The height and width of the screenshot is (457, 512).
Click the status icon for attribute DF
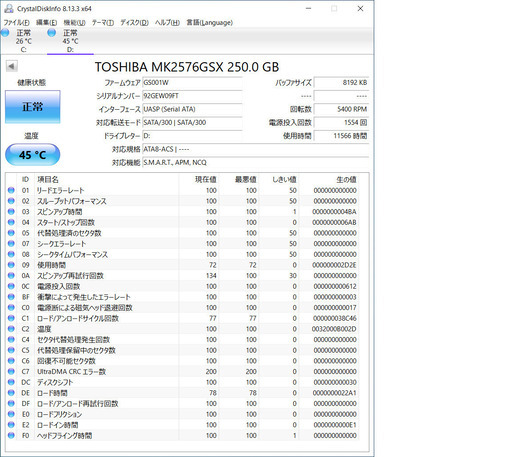(x=11, y=404)
